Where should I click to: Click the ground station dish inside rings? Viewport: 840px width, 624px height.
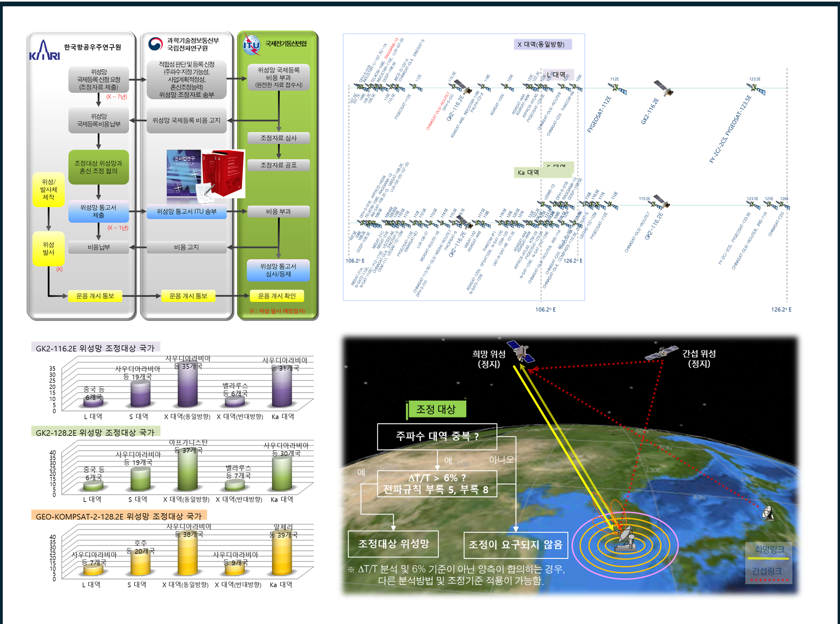[625, 539]
